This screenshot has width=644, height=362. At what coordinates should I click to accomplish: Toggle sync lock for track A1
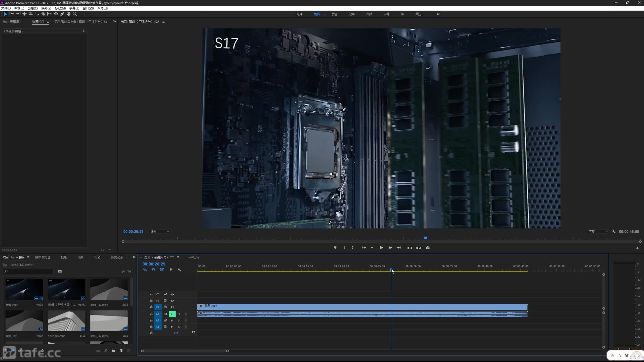point(166,314)
